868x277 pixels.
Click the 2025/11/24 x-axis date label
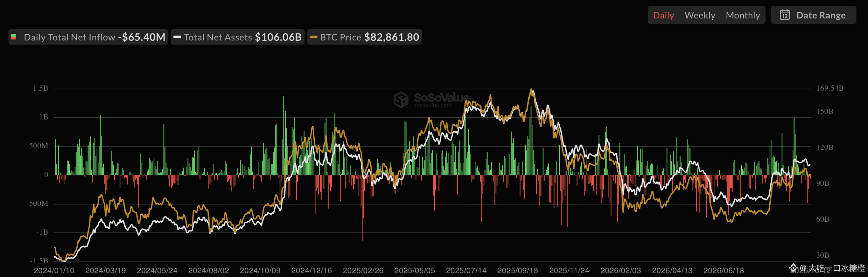569,271
